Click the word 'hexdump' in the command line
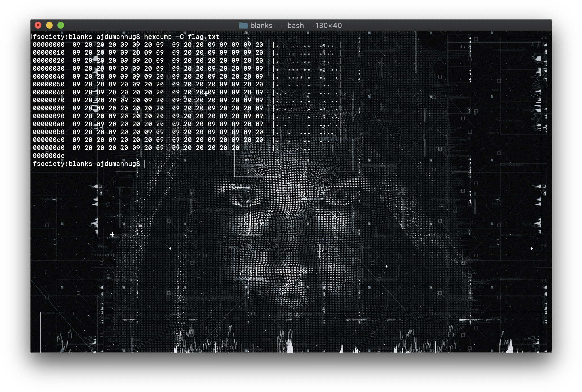The image size is (582, 392). click(158, 37)
